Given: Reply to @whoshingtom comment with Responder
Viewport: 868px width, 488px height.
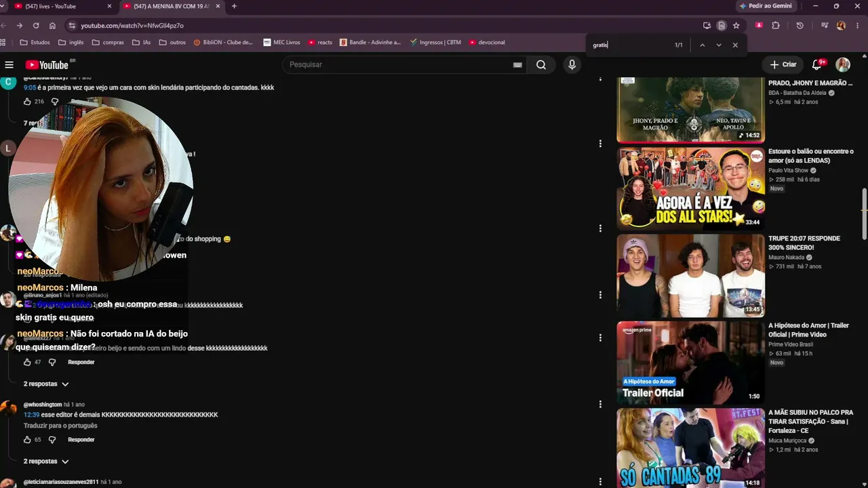Looking at the screenshot, I should (81, 440).
